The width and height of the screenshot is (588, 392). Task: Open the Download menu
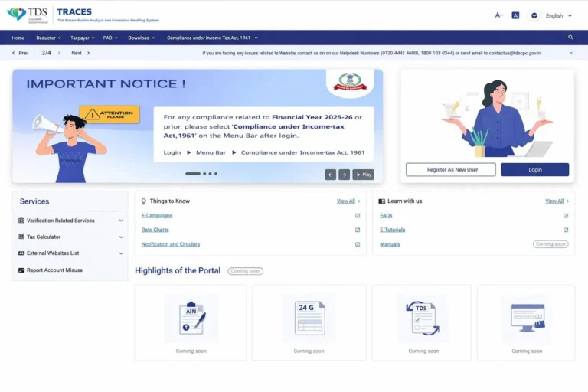click(142, 38)
